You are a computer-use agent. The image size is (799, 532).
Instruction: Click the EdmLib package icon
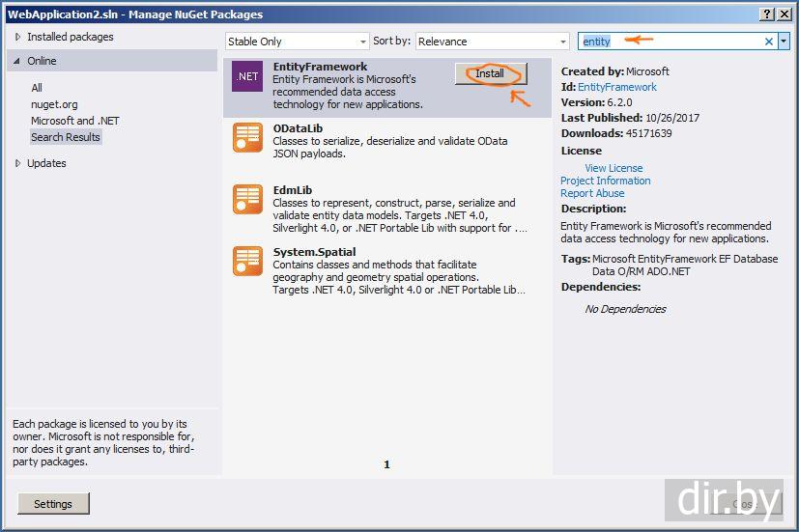pyautogui.click(x=247, y=199)
